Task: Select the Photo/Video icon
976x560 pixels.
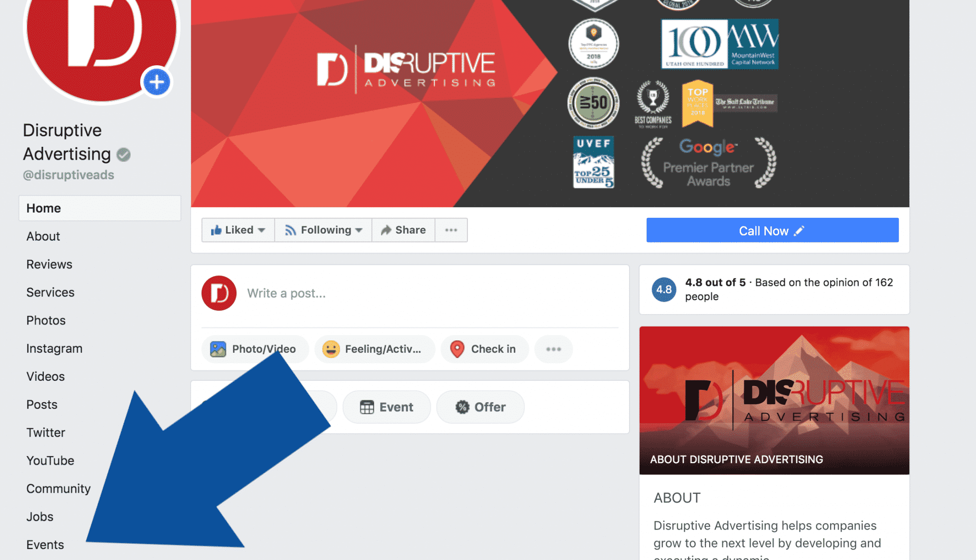Action: coord(218,349)
